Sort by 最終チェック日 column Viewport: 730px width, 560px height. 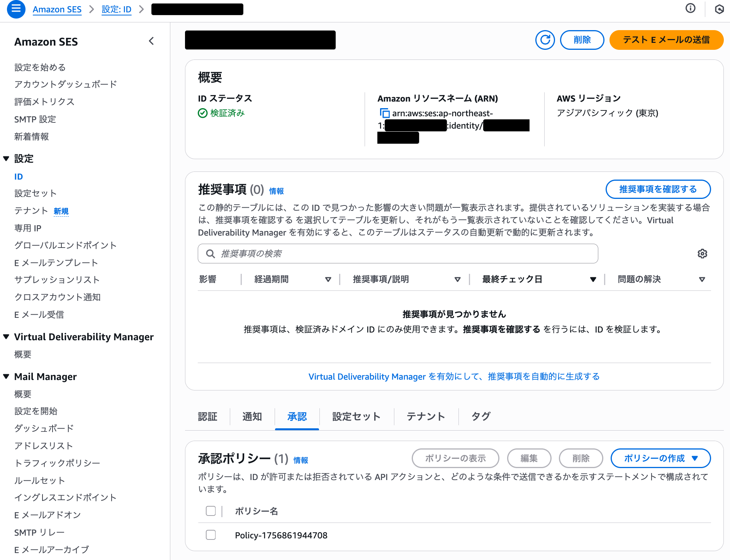[592, 279]
